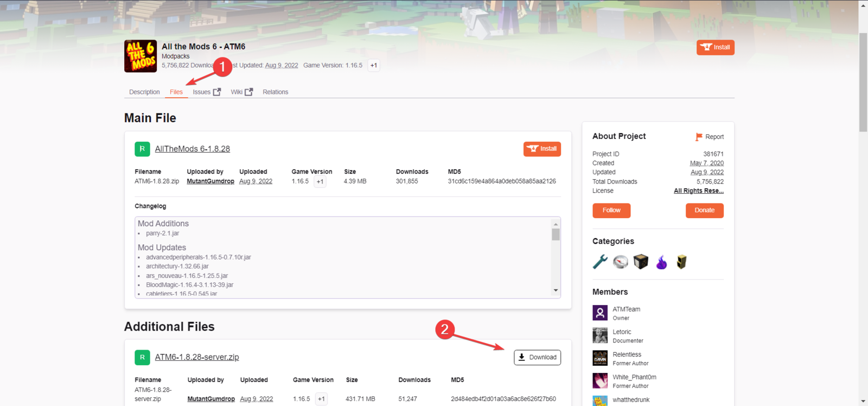Select the dark cube category icon

(x=641, y=262)
